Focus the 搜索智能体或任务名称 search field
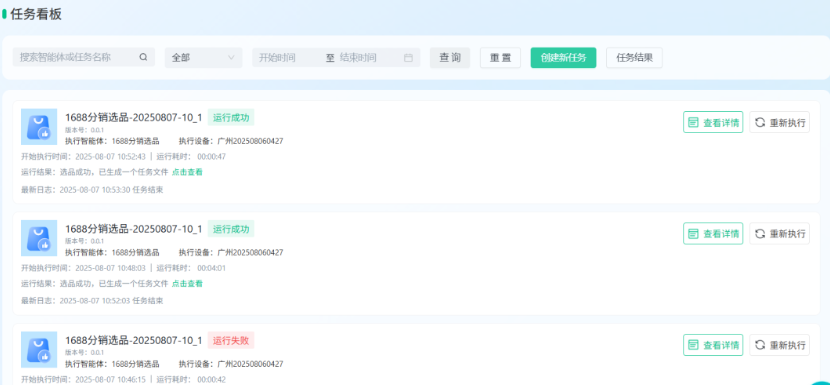 point(84,57)
